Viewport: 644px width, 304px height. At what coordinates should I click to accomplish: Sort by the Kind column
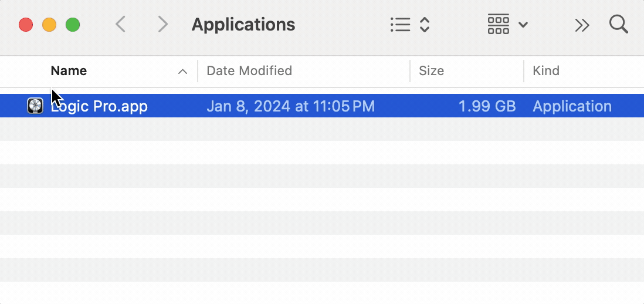point(546,70)
